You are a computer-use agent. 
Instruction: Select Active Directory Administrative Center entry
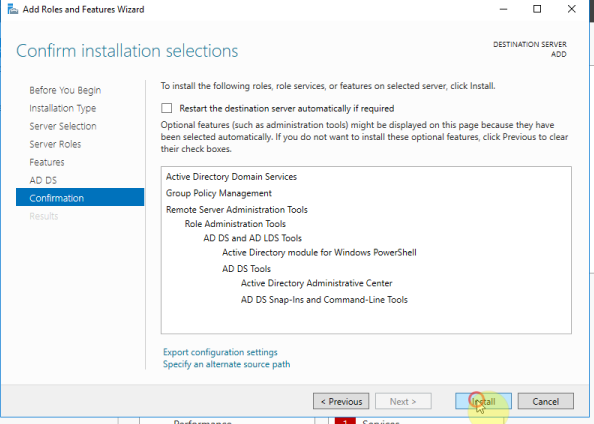pyautogui.click(x=317, y=283)
